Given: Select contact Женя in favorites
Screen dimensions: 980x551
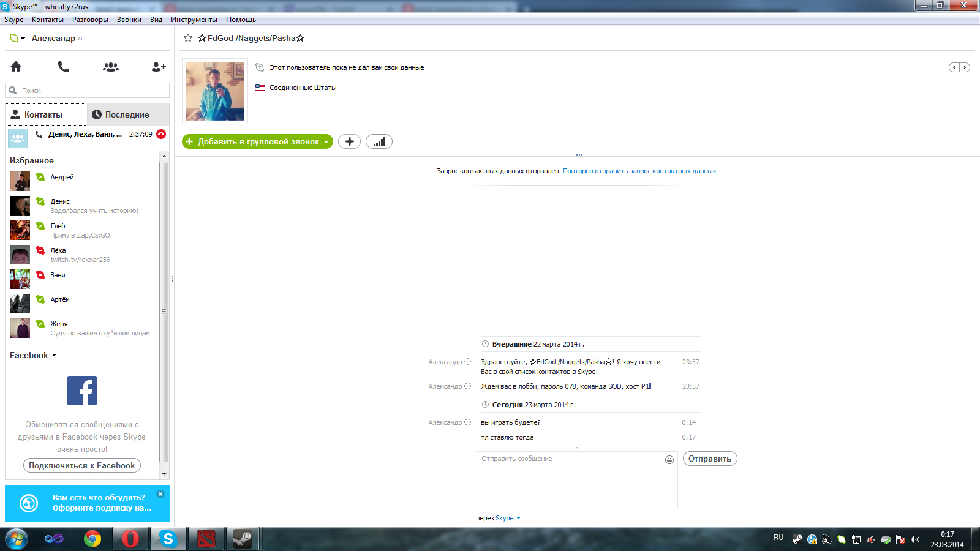Looking at the screenshot, I should 83,328.
